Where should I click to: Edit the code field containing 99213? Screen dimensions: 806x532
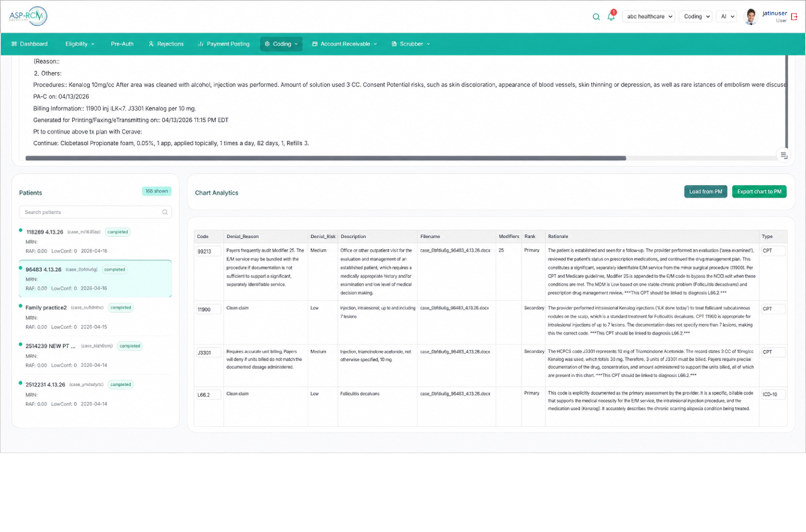[x=208, y=251]
